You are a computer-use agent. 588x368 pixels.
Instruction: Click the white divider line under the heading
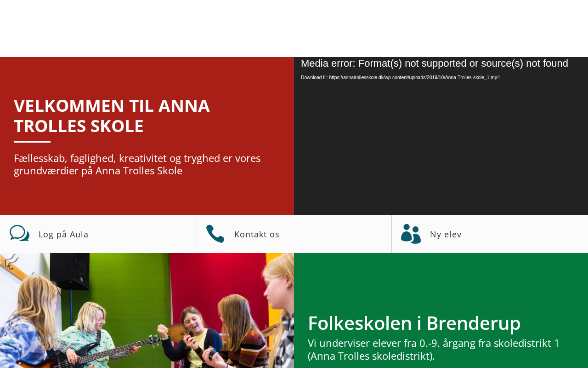[x=32, y=142]
